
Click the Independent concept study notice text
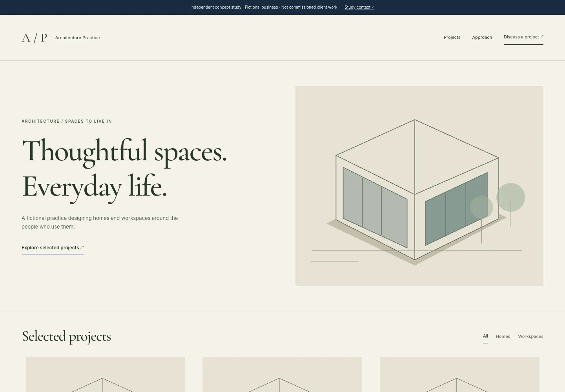[264, 7]
